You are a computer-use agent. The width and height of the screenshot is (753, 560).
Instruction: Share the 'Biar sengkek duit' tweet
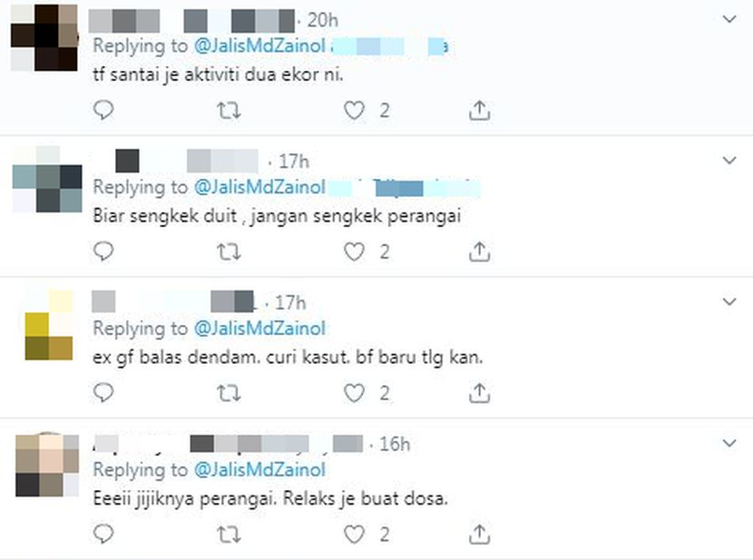click(479, 251)
